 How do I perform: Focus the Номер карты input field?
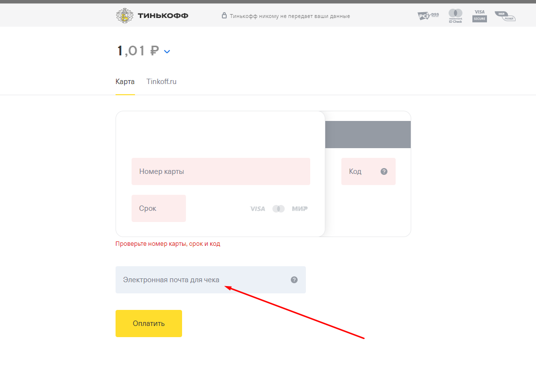pyautogui.click(x=220, y=171)
